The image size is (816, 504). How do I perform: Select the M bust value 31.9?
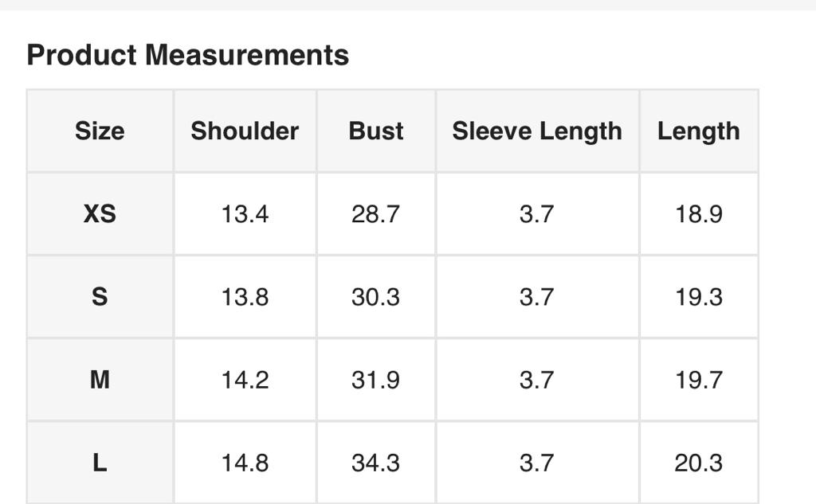click(375, 380)
